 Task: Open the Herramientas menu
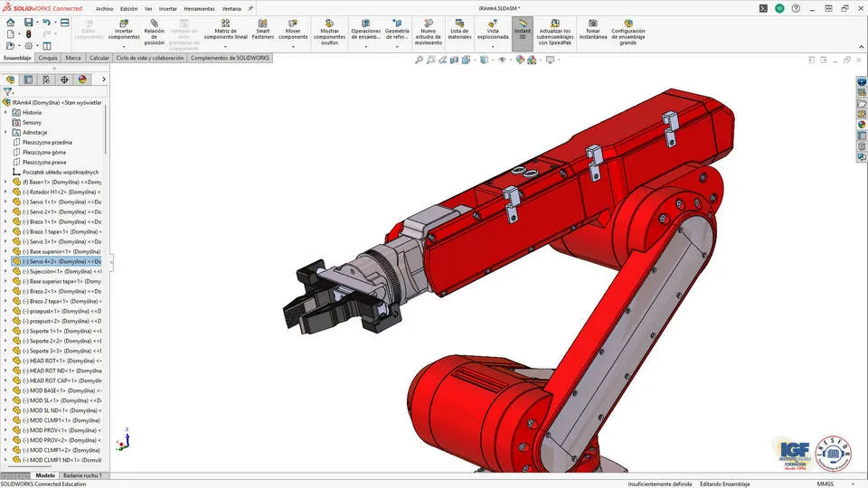[x=199, y=9]
